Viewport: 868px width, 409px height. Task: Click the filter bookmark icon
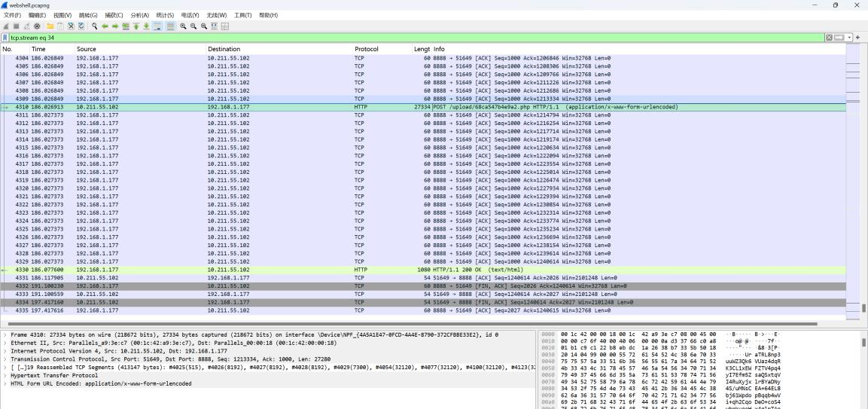pos(5,38)
